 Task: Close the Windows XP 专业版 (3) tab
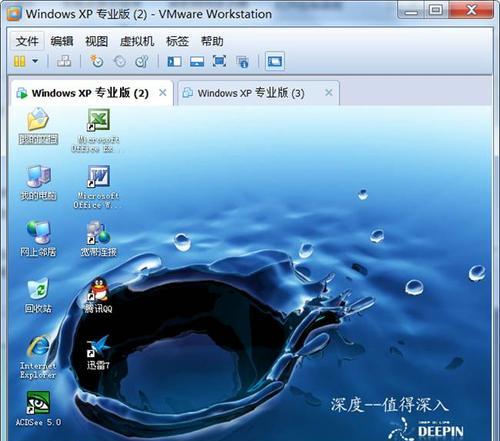329,92
